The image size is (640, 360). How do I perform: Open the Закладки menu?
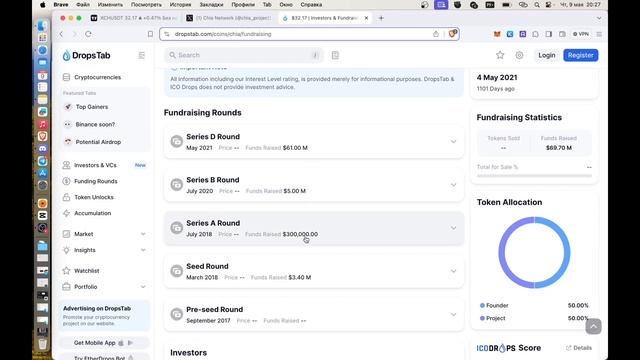coord(211,4)
